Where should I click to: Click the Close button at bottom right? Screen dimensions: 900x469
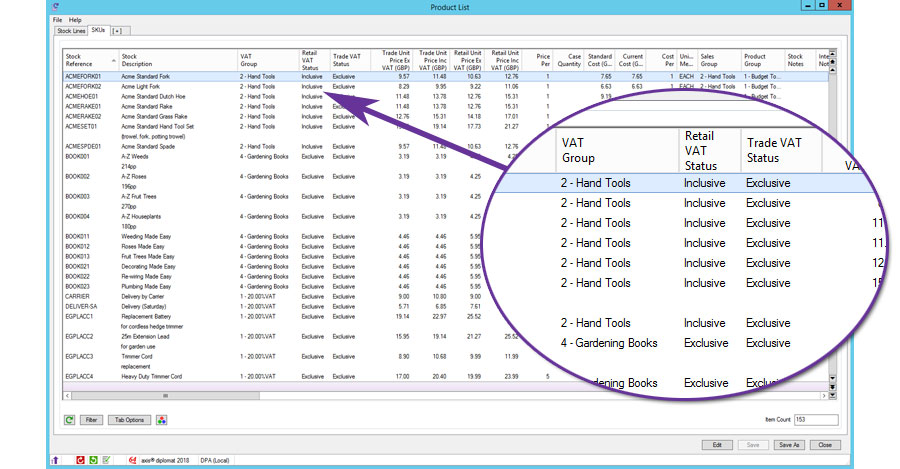tap(825, 445)
